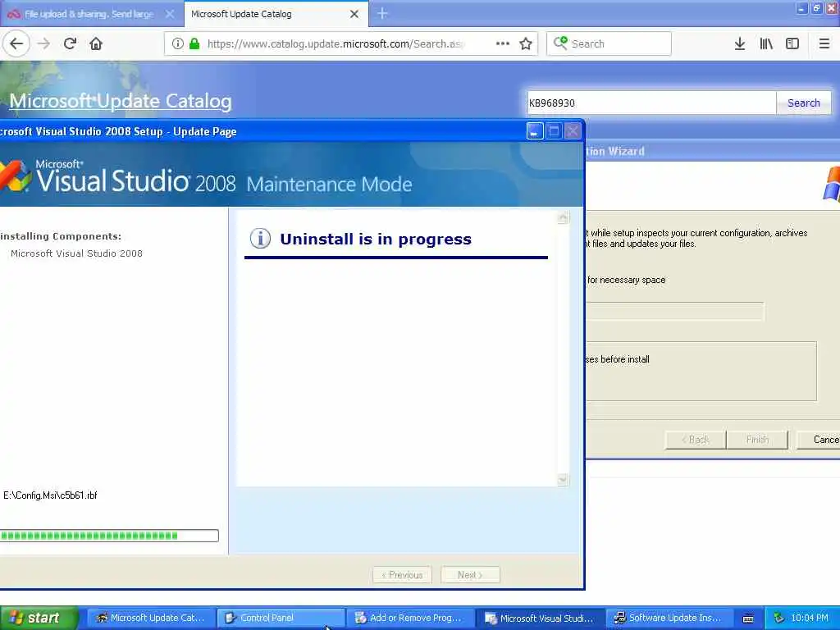Minimize the Visual Studio 2008 Setup window
The image size is (840, 630).
click(535, 131)
